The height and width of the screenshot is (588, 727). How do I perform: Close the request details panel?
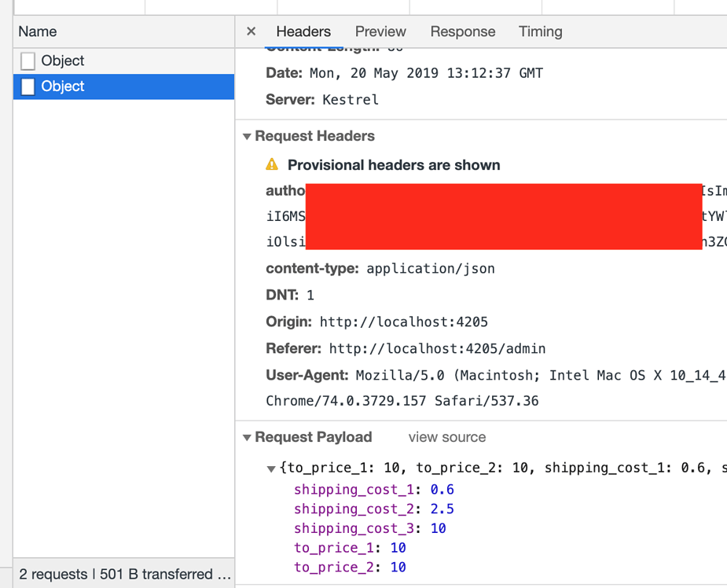coord(251,31)
